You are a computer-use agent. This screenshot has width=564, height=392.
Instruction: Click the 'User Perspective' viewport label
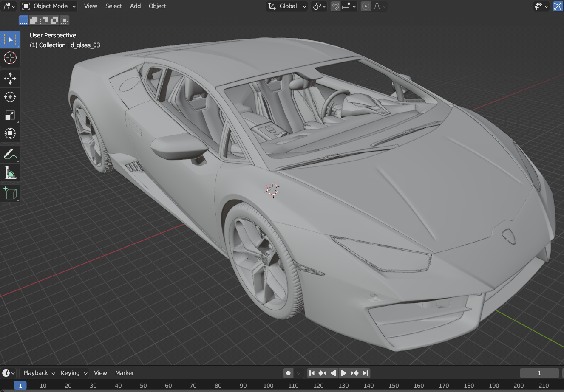[53, 35]
